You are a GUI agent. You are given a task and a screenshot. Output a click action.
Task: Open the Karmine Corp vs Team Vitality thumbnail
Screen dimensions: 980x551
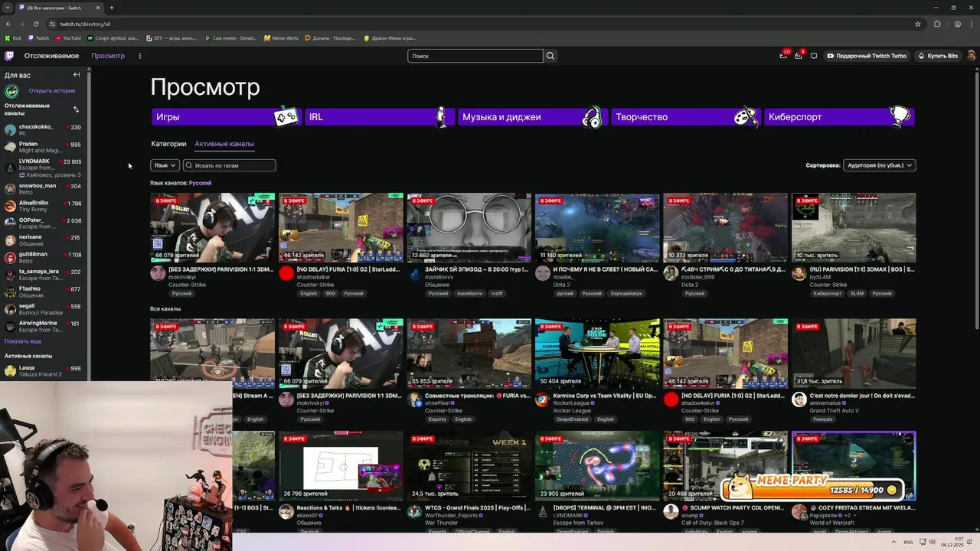(597, 353)
